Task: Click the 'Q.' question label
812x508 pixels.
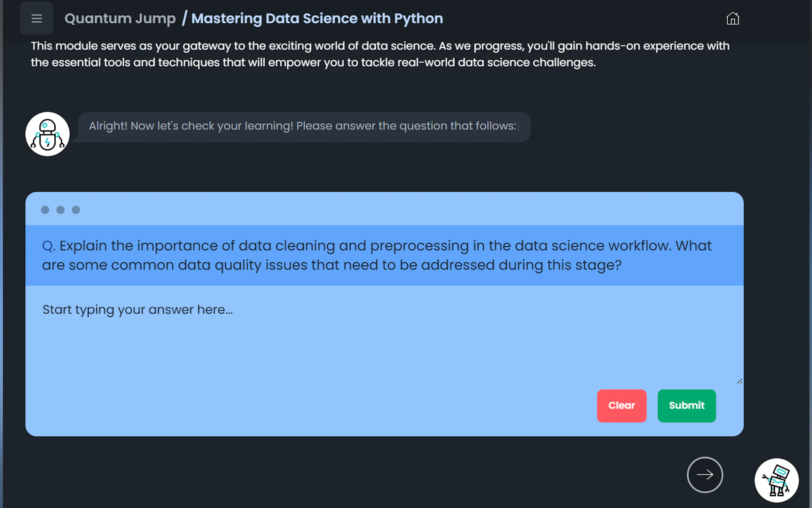Action: click(x=49, y=246)
